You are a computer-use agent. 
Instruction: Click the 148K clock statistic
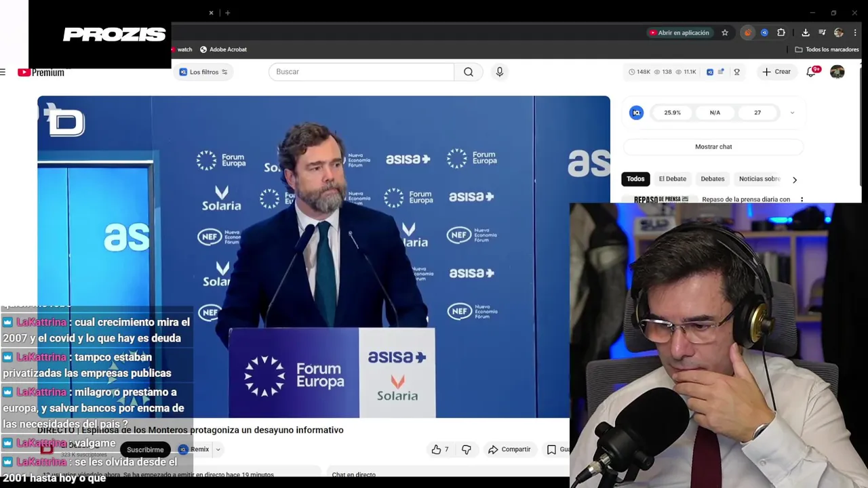(x=639, y=72)
